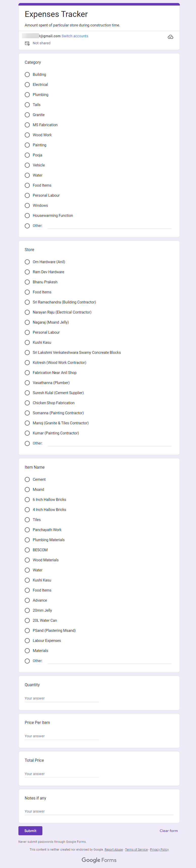Open the Terms of Service page
196x868 pixels.
[136, 849]
